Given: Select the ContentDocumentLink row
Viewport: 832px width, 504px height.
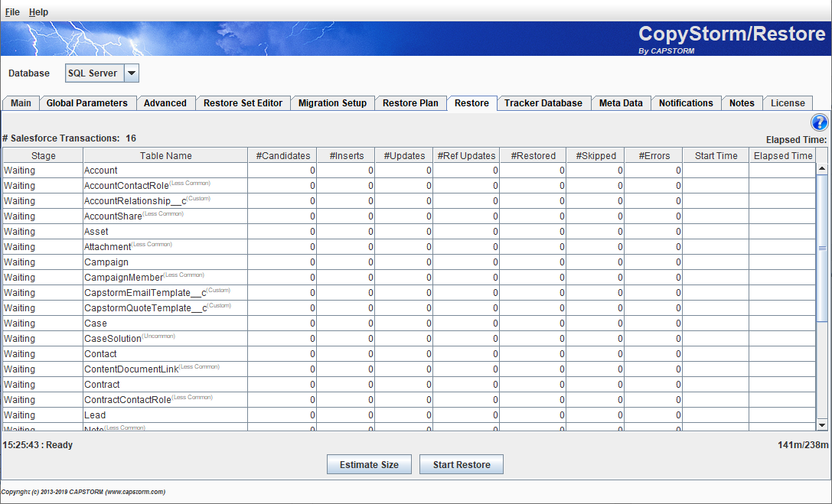Looking at the screenshot, I should click(409, 369).
